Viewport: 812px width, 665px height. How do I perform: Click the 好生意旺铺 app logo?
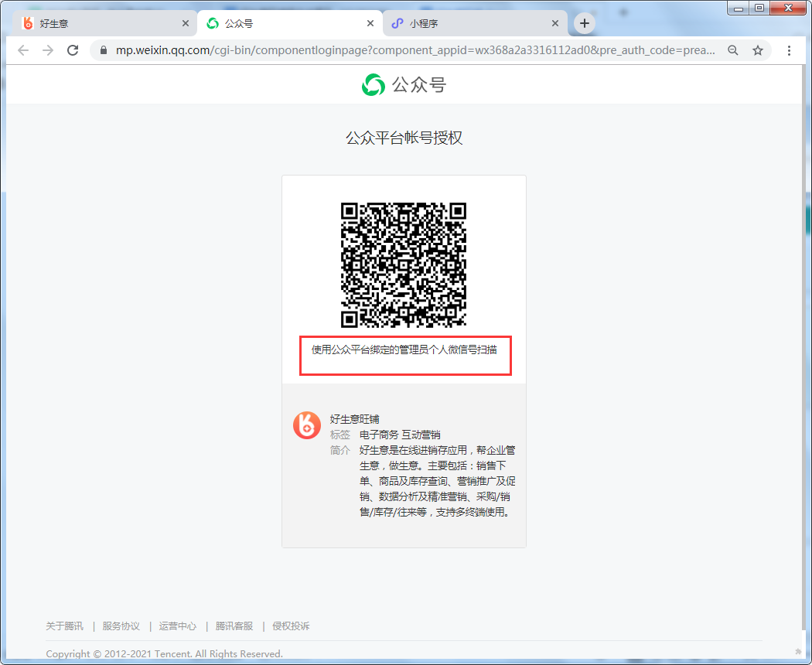[307, 425]
